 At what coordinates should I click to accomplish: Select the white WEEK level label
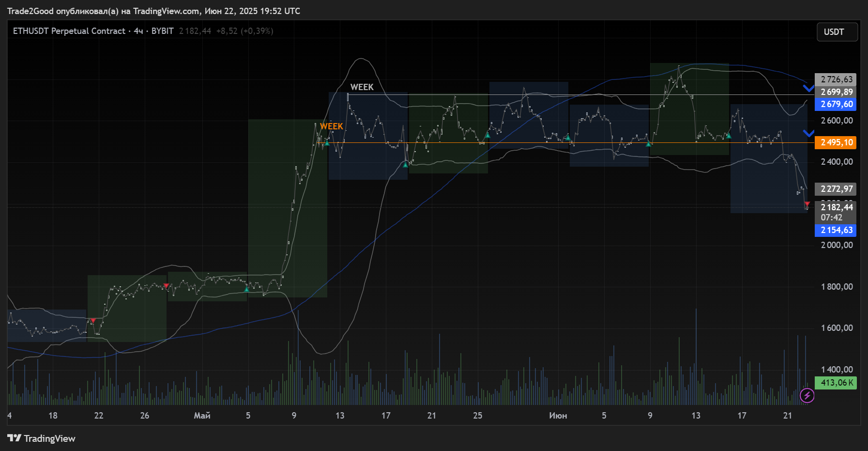coord(362,87)
